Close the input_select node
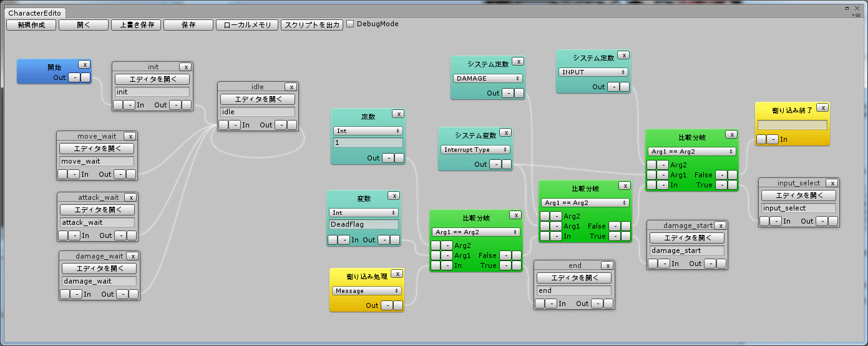Viewport: 868px width, 346px height. (x=832, y=183)
